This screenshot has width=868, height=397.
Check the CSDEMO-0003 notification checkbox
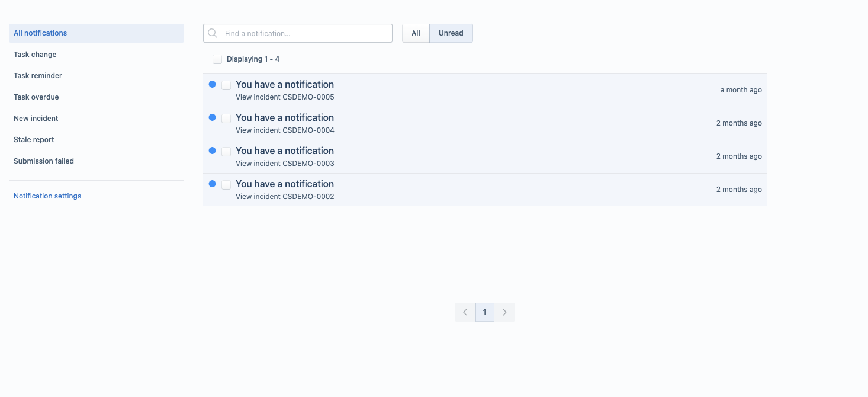[x=226, y=152]
